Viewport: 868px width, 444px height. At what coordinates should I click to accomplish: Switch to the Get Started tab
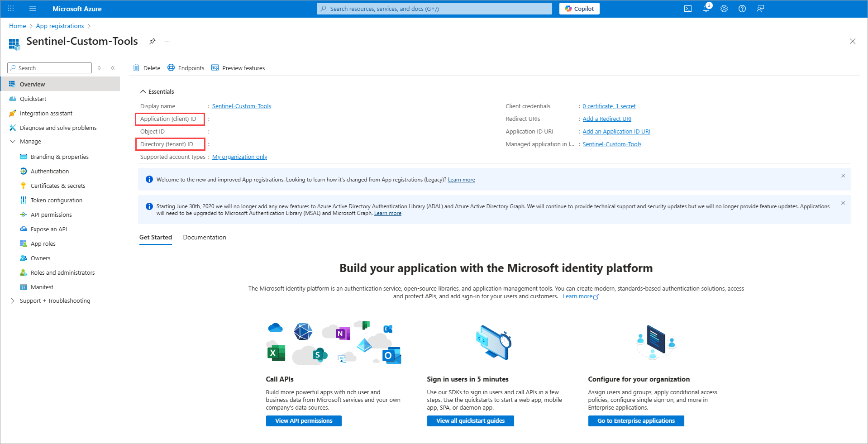click(156, 237)
